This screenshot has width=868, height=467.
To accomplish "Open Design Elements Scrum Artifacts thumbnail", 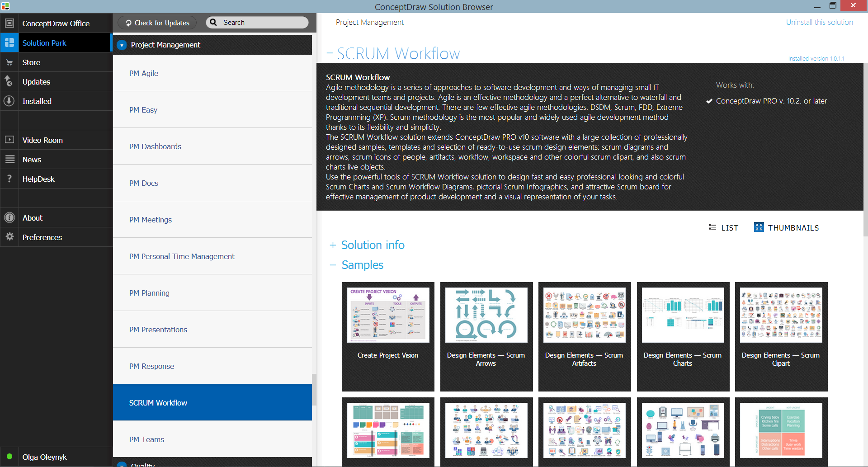I will [x=584, y=336].
